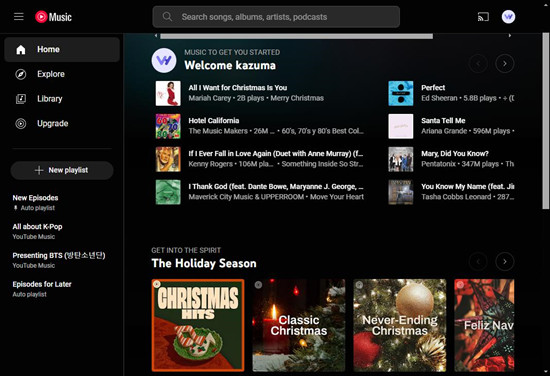Play Hotel California album thumbnail
550x376 pixels.
click(x=168, y=126)
